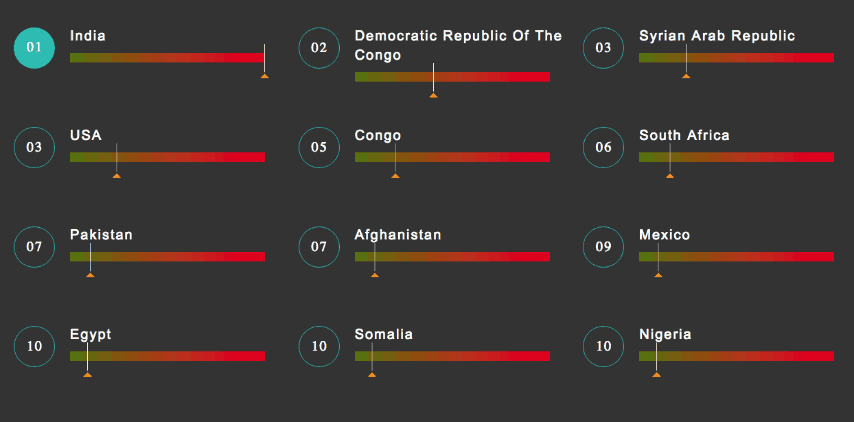854x422 pixels.
Task: Select rank circle beside Syrian Arab Republic
Action: click(x=603, y=48)
